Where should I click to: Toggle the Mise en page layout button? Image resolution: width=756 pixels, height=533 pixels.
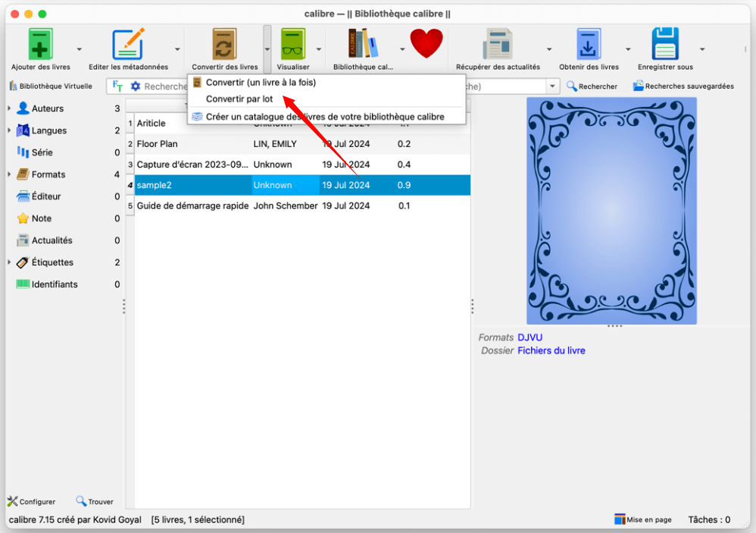pyautogui.click(x=642, y=519)
